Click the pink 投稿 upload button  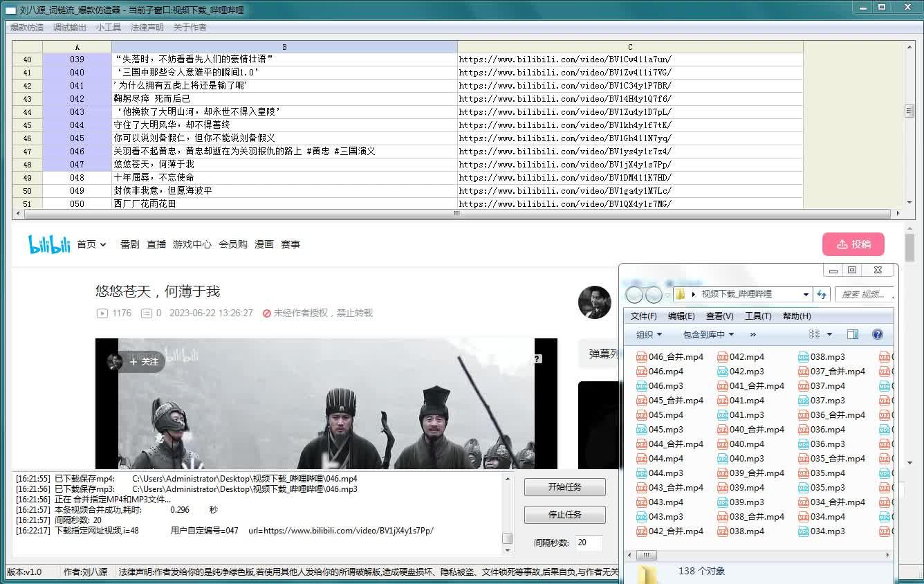point(853,244)
